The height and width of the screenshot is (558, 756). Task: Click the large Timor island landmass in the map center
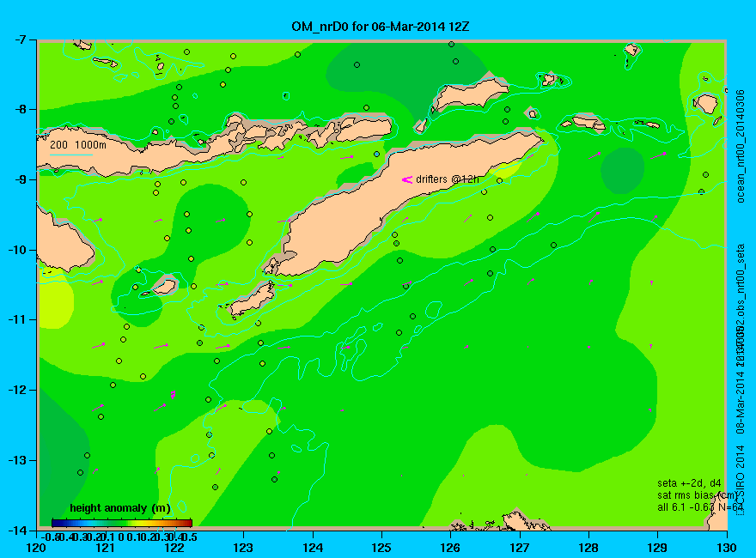[386, 207]
